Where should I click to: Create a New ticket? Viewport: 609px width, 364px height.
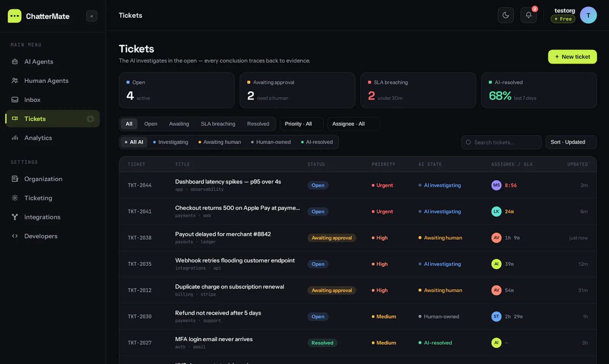572,57
